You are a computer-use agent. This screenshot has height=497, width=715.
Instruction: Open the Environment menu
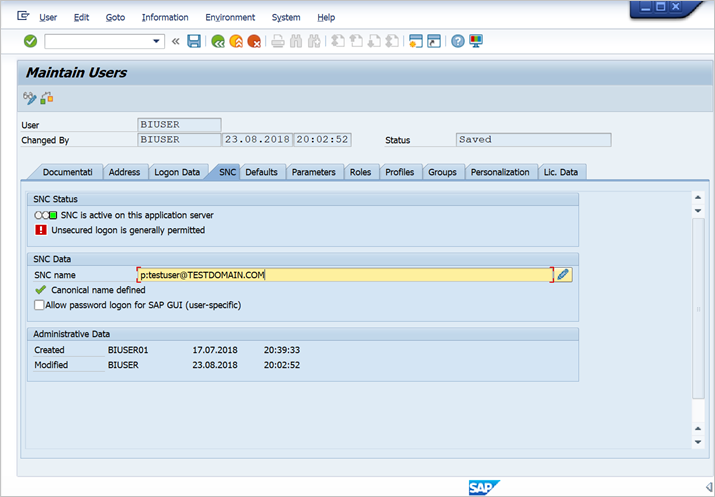coord(230,17)
